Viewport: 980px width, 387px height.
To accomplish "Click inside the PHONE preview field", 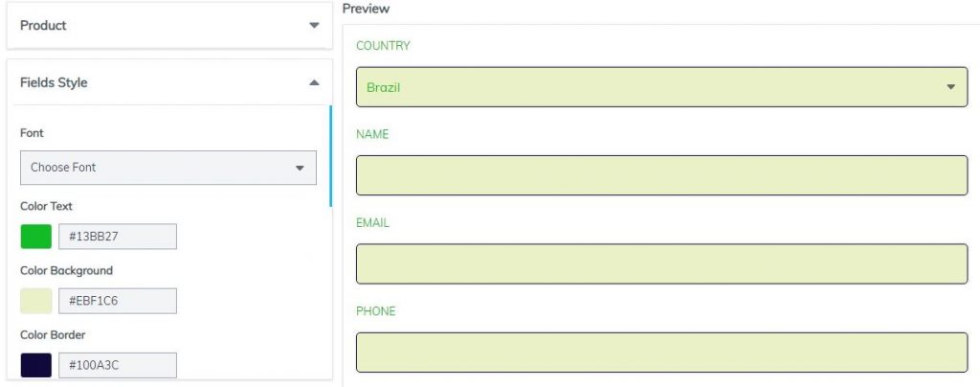I will click(662, 353).
